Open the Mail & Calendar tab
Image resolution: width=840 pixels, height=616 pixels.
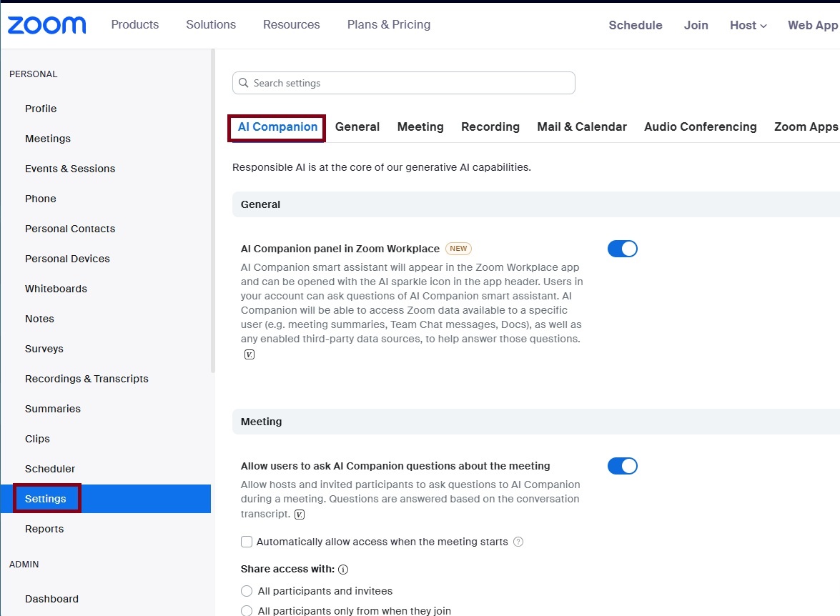tap(581, 126)
